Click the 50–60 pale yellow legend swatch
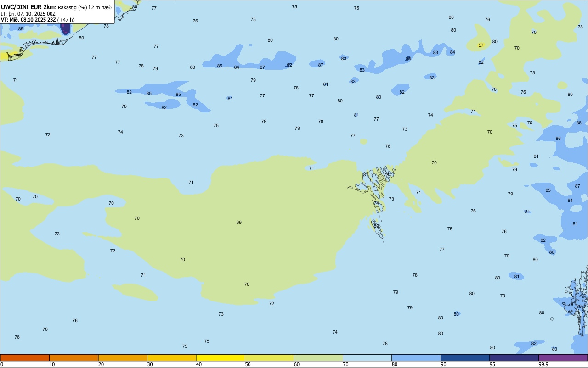Viewport: 588px width, 368px height. tap(269, 357)
